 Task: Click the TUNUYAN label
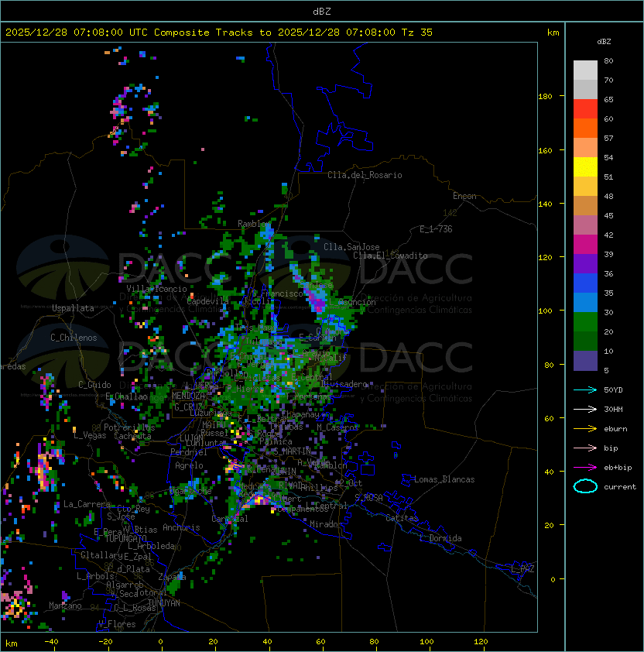(164, 603)
